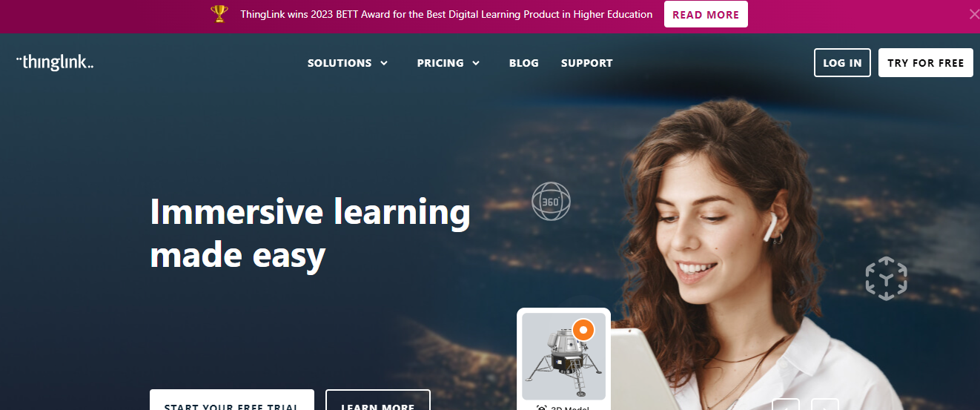This screenshot has height=410, width=980.
Task: Open the Support page
Action: tap(587, 63)
